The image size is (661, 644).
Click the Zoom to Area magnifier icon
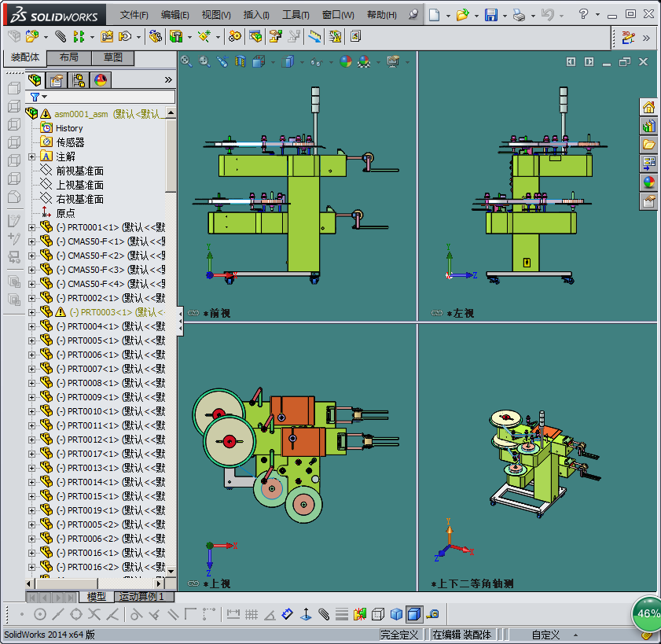coord(204,61)
